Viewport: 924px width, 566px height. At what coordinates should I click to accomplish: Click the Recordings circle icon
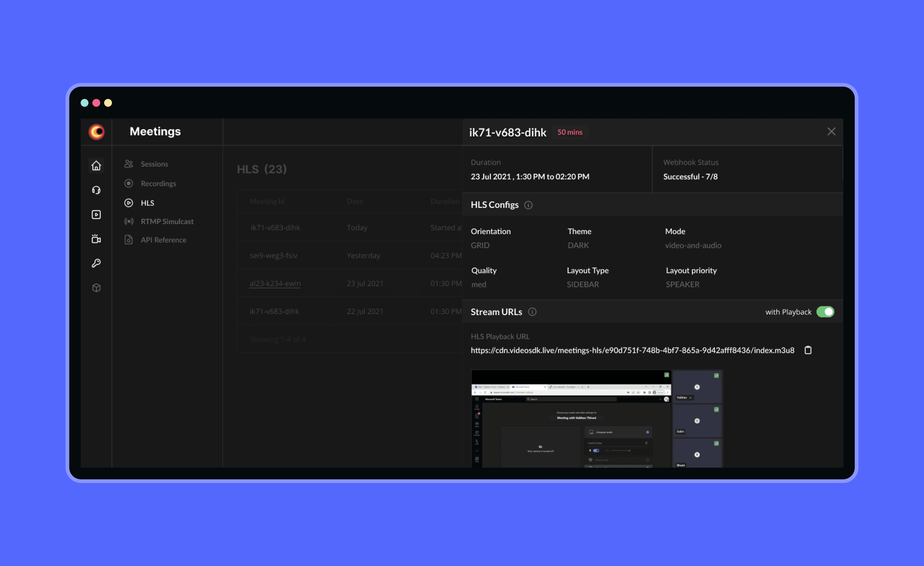click(x=129, y=183)
